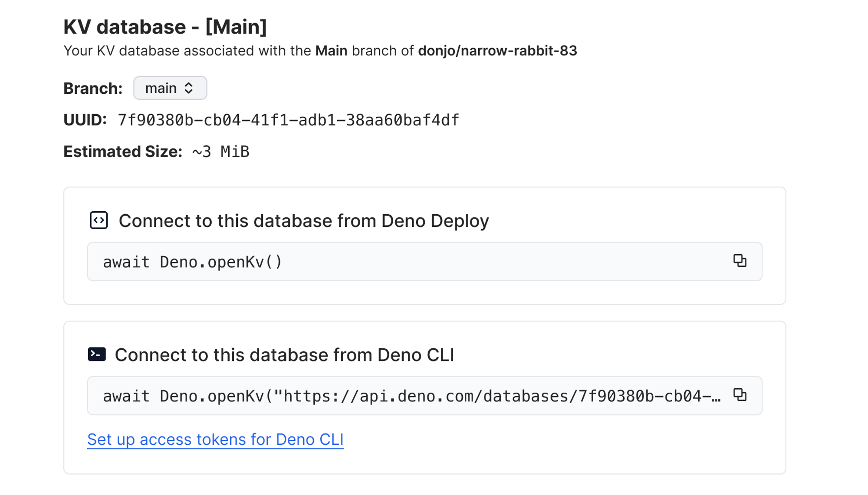
Task: Click inside the await Deno.openKv() code box
Action: pyautogui.click(x=304, y=261)
